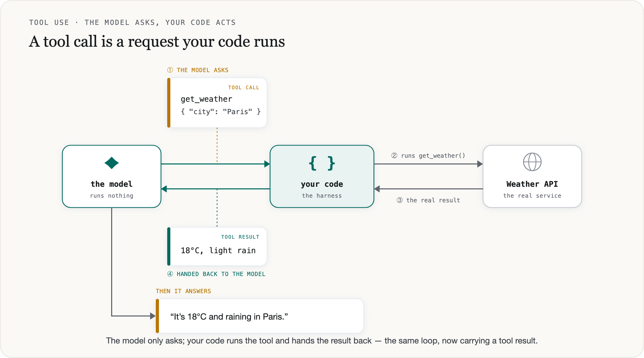Click step 2 'runs get_weather()' label

point(428,155)
